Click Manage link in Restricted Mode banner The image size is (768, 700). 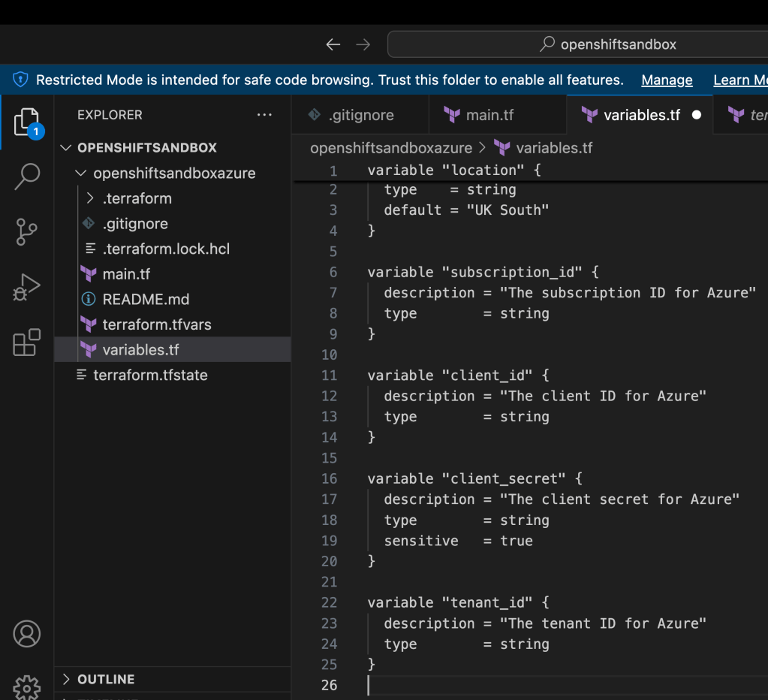tap(667, 80)
